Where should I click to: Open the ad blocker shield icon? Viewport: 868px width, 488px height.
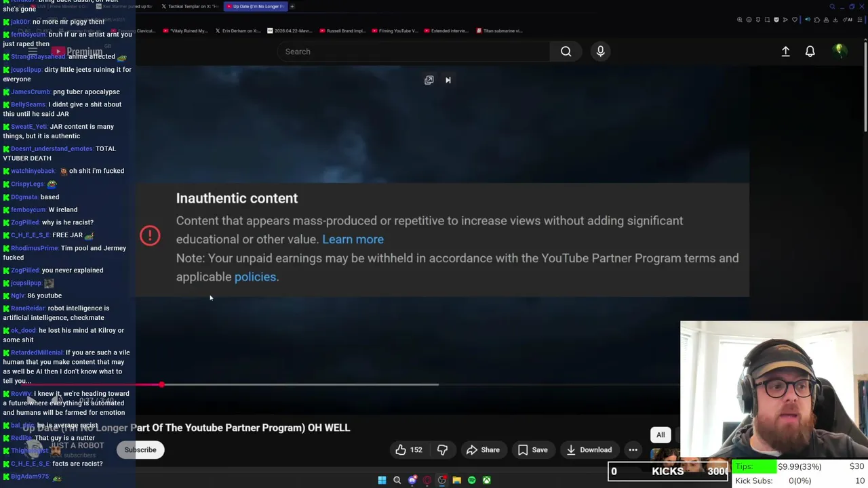point(776,20)
